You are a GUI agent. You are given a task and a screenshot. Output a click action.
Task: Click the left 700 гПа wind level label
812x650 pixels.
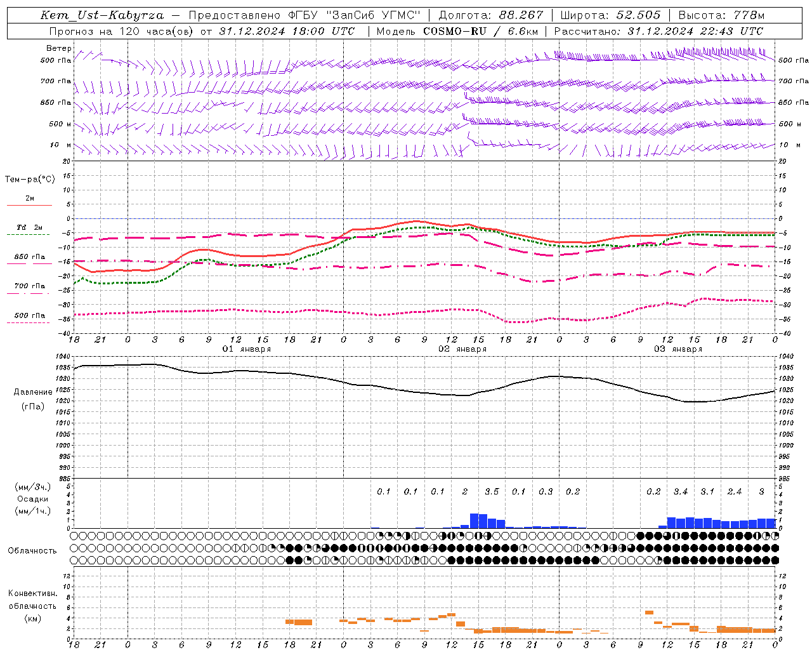56,81
